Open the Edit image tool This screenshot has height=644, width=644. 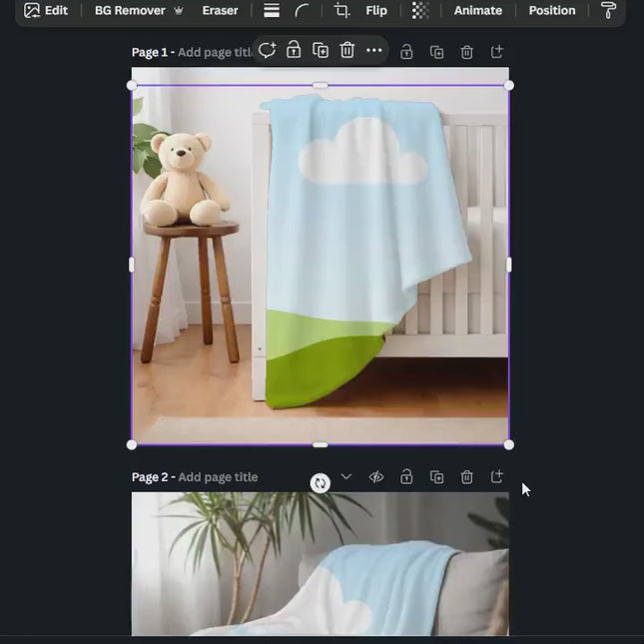point(46,10)
